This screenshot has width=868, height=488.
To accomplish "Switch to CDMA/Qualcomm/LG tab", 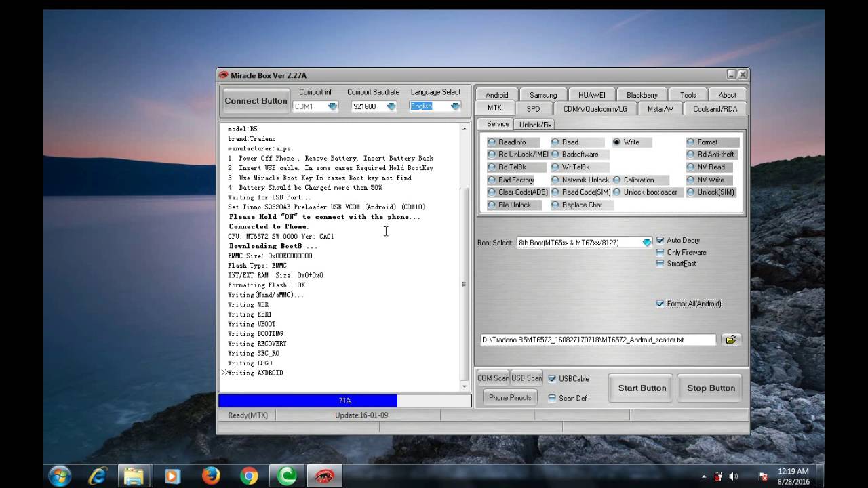I will click(595, 108).
